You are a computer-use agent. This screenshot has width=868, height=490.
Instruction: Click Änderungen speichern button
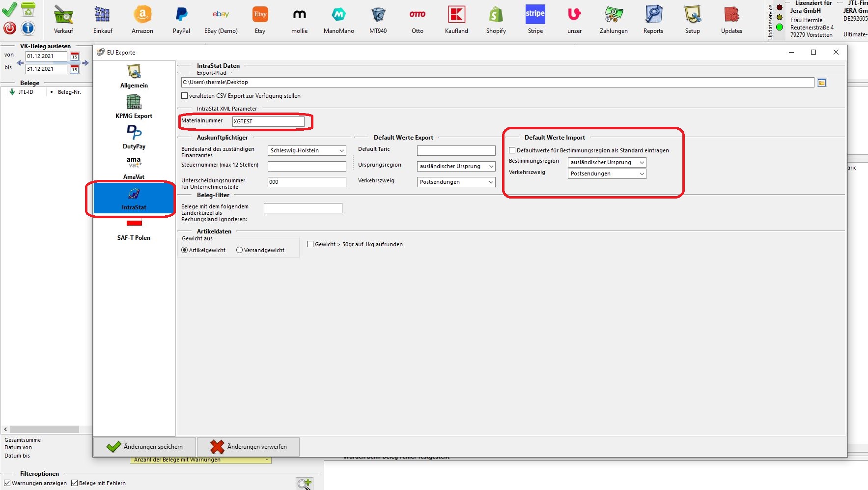(145, 447)
